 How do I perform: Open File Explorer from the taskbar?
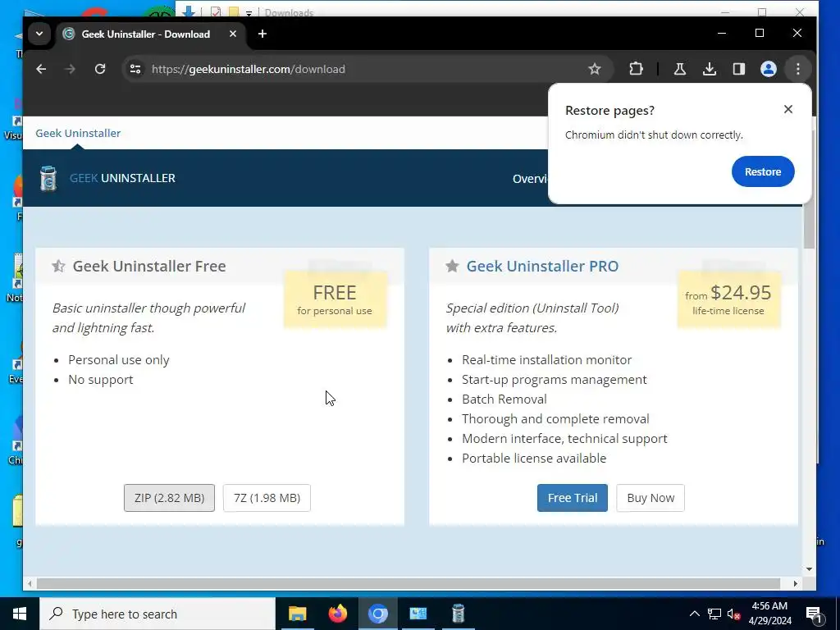[297, 614]
